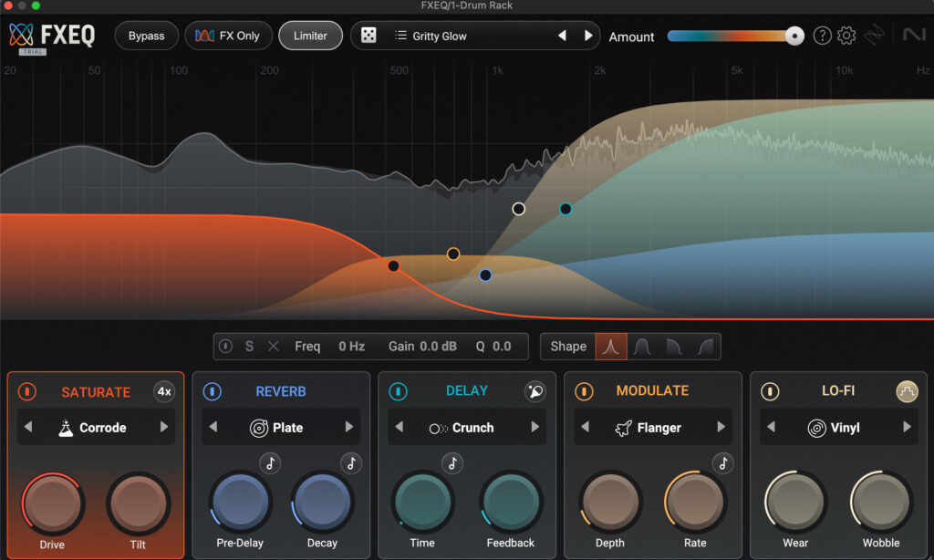Click the crossed-arrows icon beside settings gear
The image size is (934, 560).
pos(874,36)
